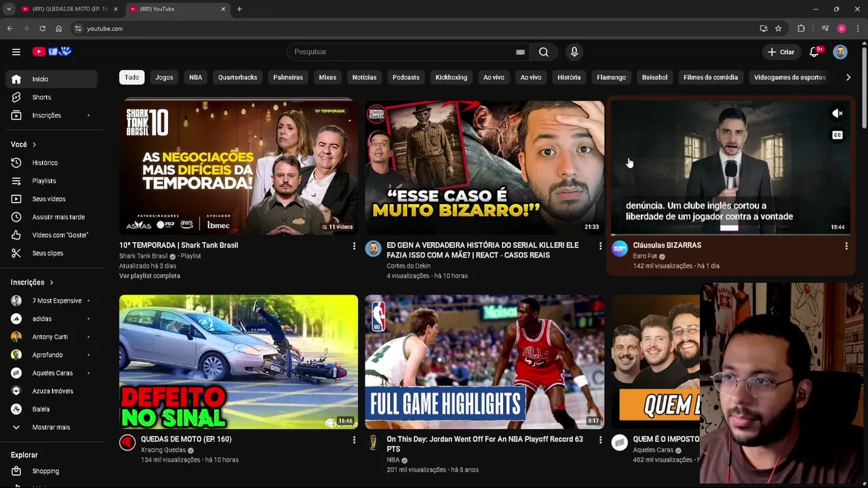Go to Chrome home page button
The width and height of the screenshot is (868, 488).
coord(58,28)
